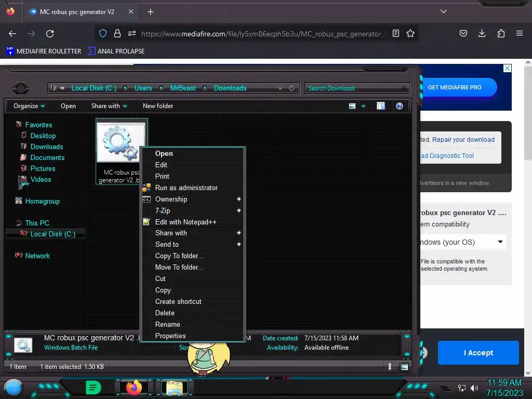Click the padlock site info icon
Viewport: 532px width, 399px height.
[x=117, y=33]
